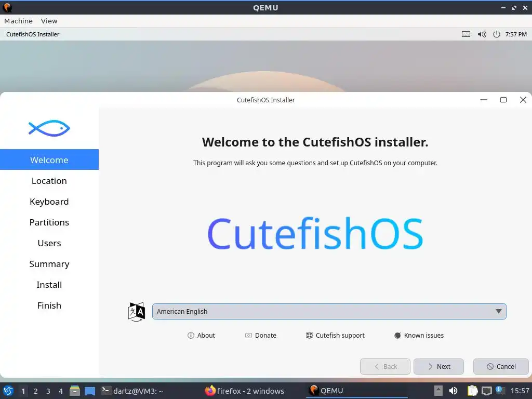
Task: Select the Partitions step in sidebar
Action: 49,222
